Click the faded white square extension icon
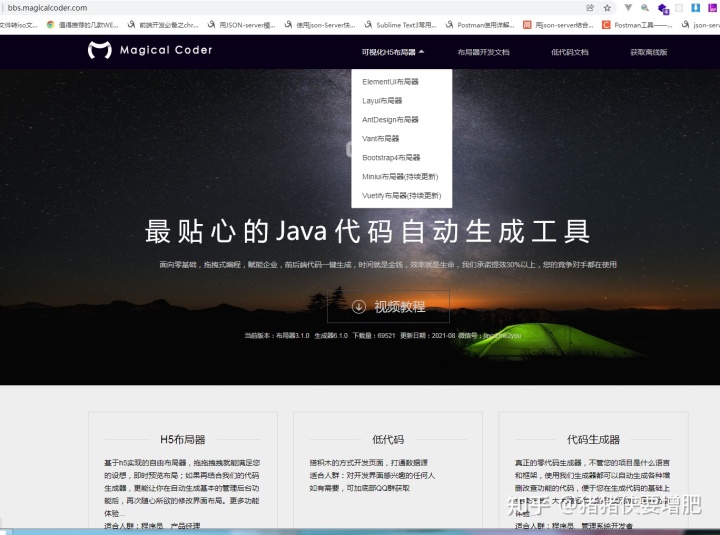 [x=679, y=8]
